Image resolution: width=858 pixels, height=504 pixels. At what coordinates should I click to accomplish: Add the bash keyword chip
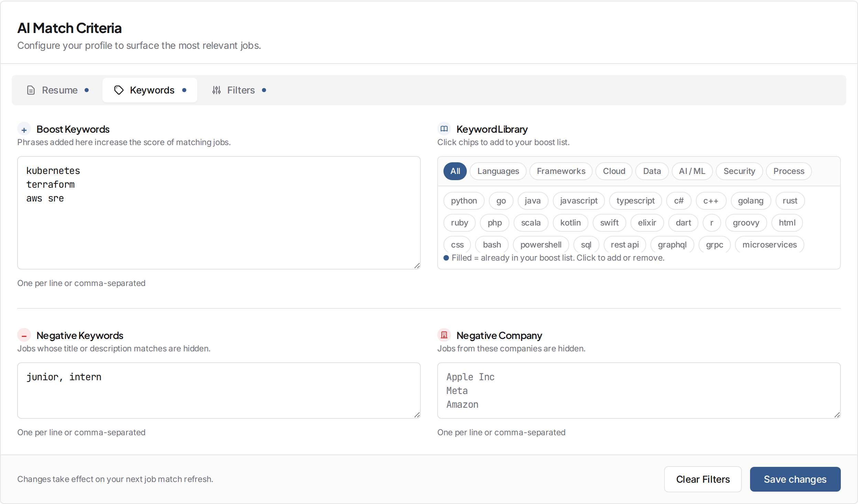point(492,244)
